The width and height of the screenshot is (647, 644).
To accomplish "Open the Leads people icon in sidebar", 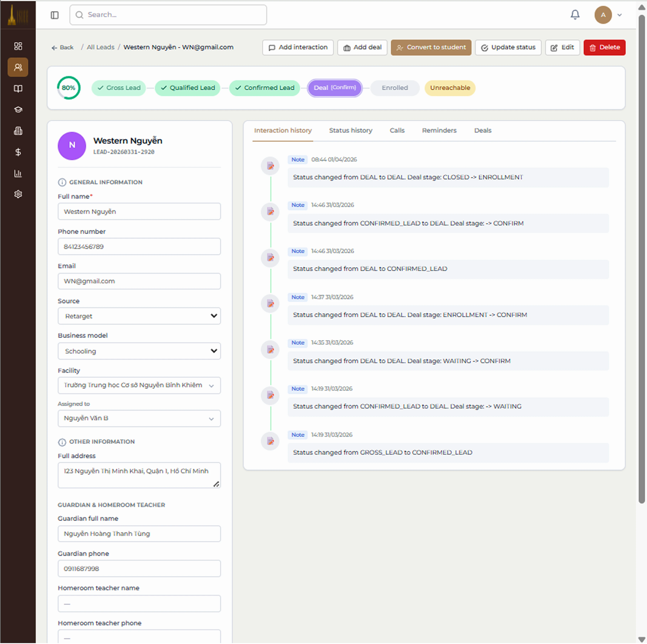I will (x=18, y=67).
